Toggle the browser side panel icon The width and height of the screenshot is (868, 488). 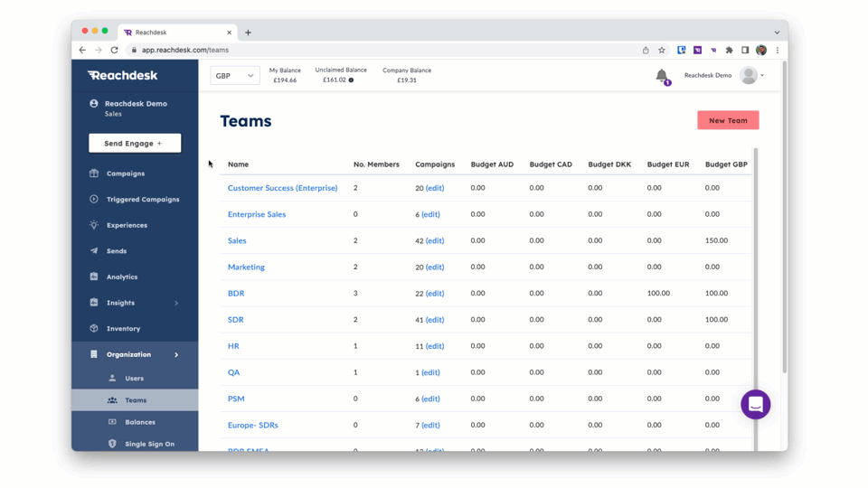[x=745, y=50]
